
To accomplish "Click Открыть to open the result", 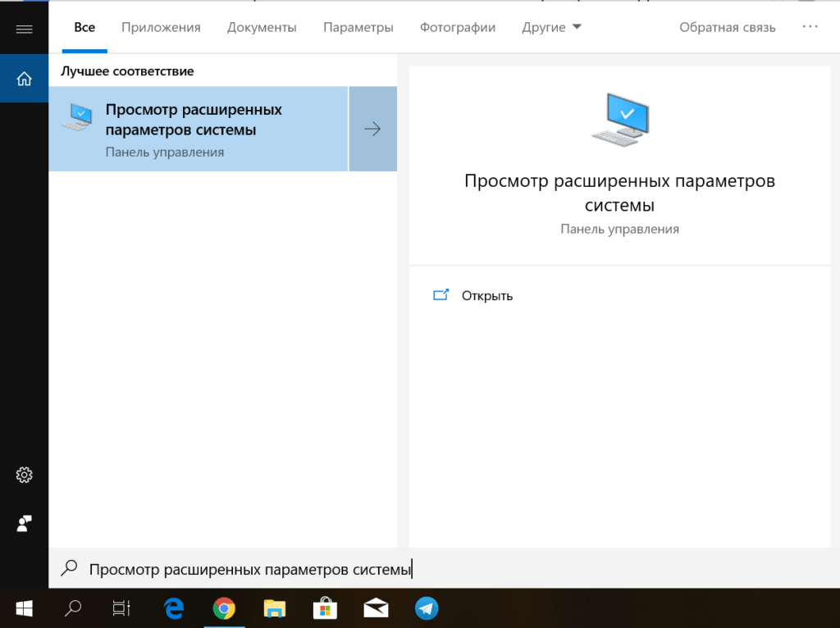I will [x=487, y=295].
